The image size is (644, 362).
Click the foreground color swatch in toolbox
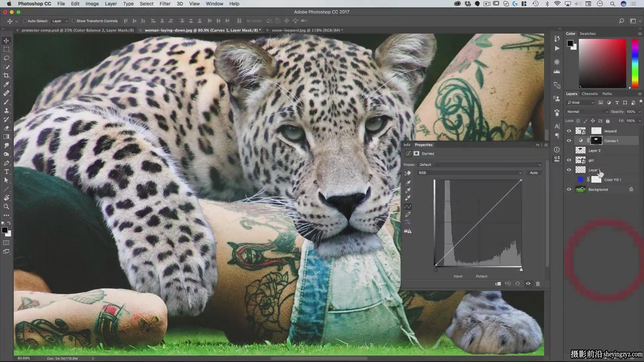[x=5, y=230]
